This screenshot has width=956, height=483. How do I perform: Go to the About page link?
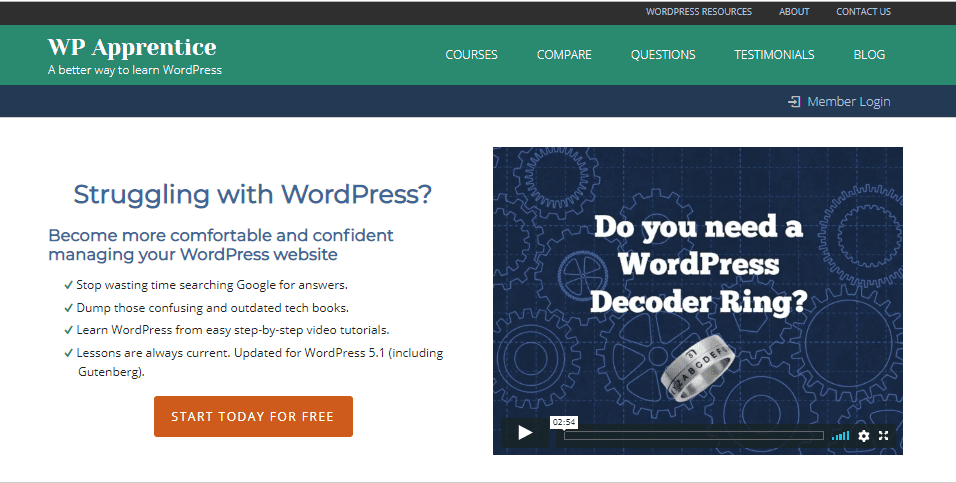(794, 12)
